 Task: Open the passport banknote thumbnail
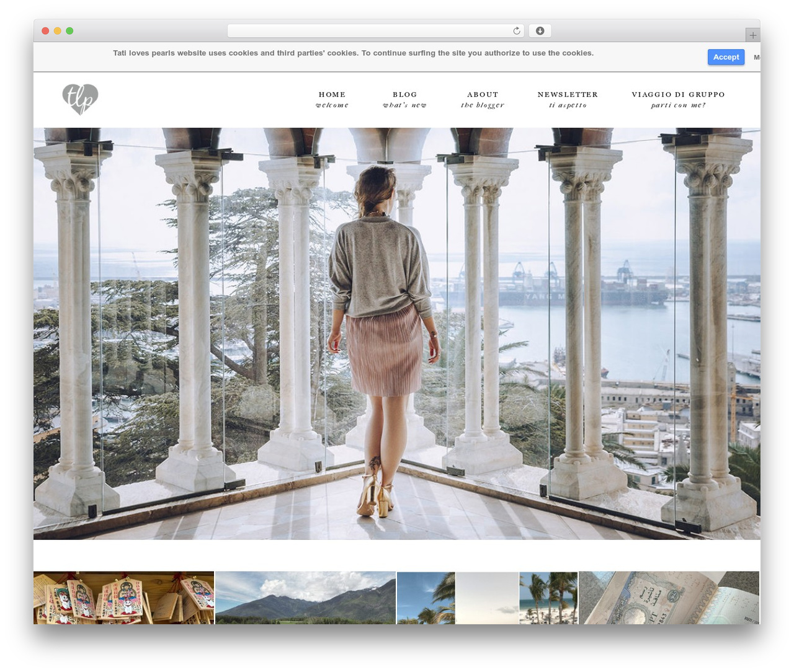point(669,598)
